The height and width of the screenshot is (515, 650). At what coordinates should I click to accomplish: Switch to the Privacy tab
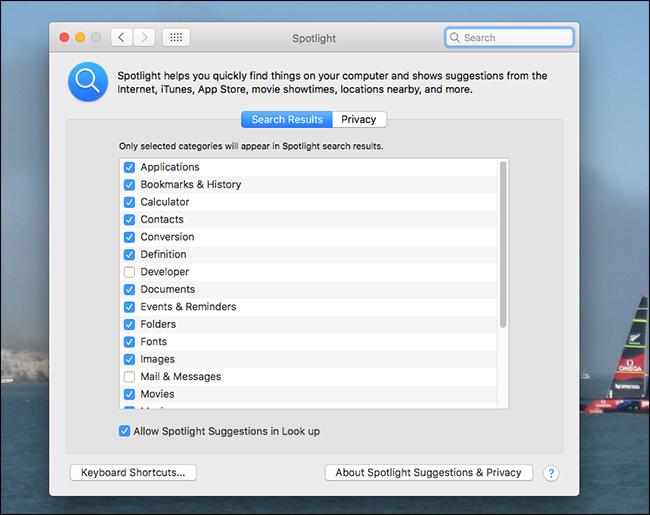click(x=359, y=119)
